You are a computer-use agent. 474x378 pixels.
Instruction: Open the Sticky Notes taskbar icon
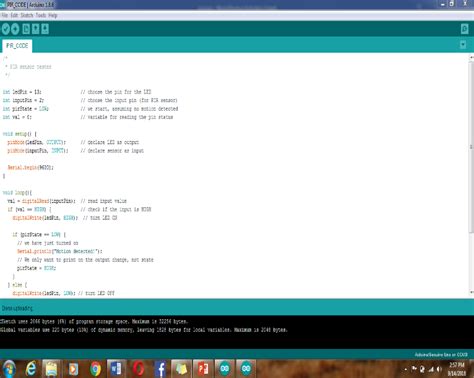(182, 369)
